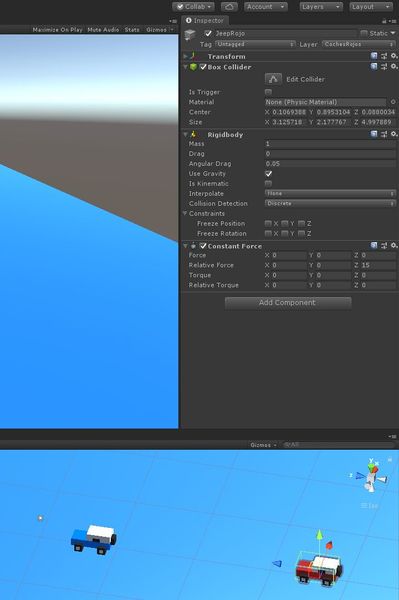Click the Rigidbody component icon

pyautogui.click(x=194, y=134)
